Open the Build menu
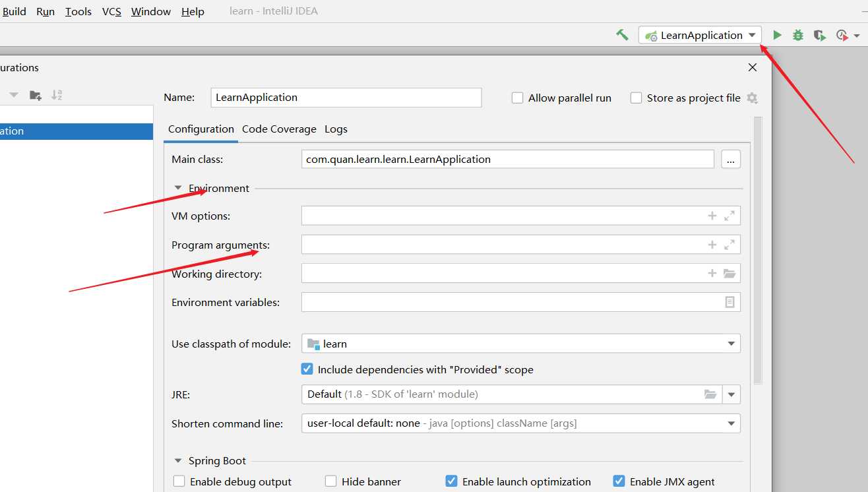Viewport: 868px width, 492px height. point(15,11)
